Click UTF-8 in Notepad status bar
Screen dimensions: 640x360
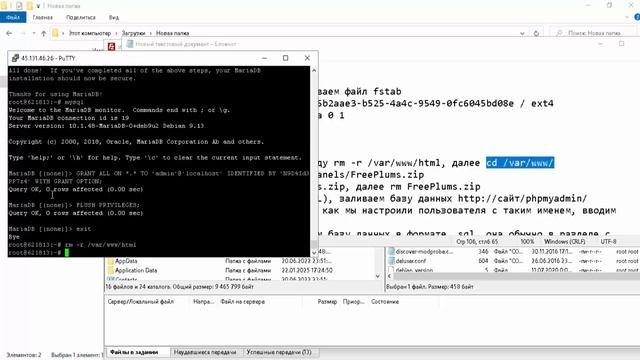(608, 242)
